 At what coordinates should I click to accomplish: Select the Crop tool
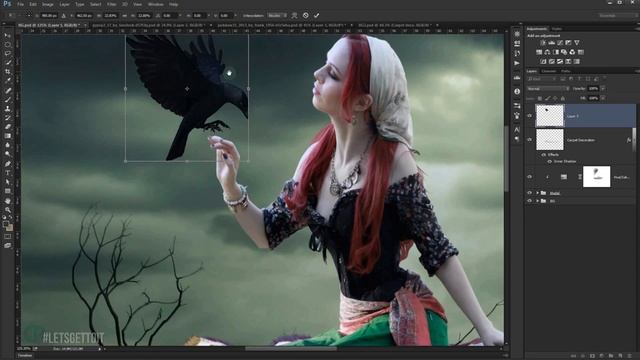coord(8,71)
